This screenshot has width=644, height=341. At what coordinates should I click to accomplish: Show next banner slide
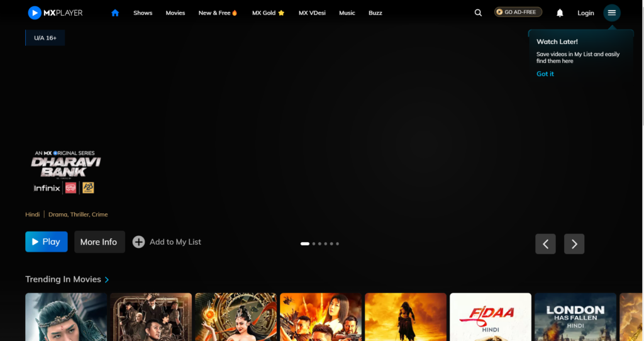tap(574, 244)
